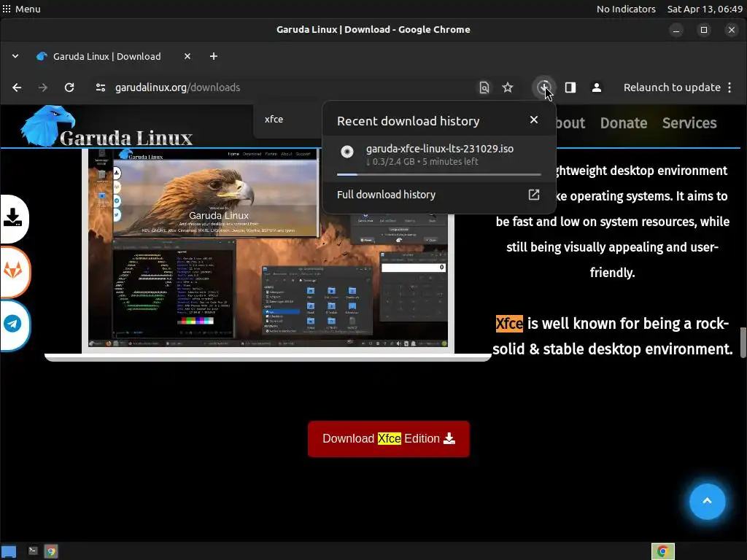Click the clock showing Sat Apr 13
This screenshot has width=747, height=560.
point(705,9)
